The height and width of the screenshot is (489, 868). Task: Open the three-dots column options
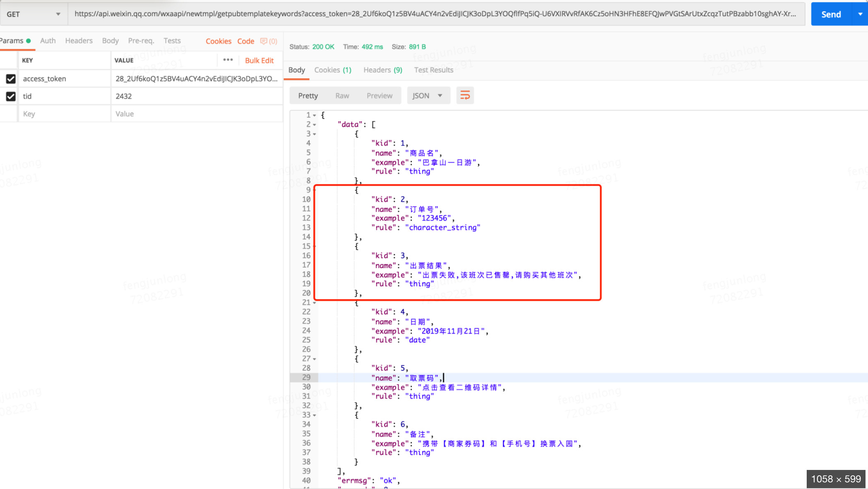228,60
